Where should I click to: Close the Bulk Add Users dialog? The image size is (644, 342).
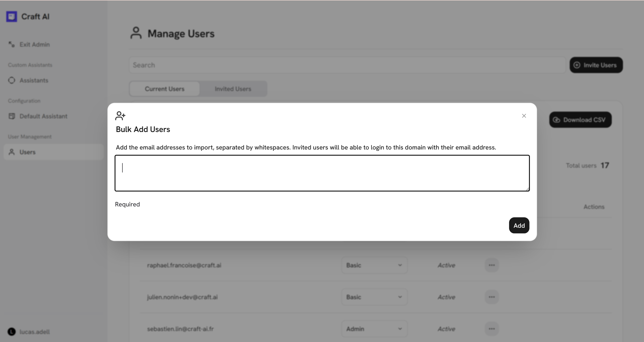point(524,116)
